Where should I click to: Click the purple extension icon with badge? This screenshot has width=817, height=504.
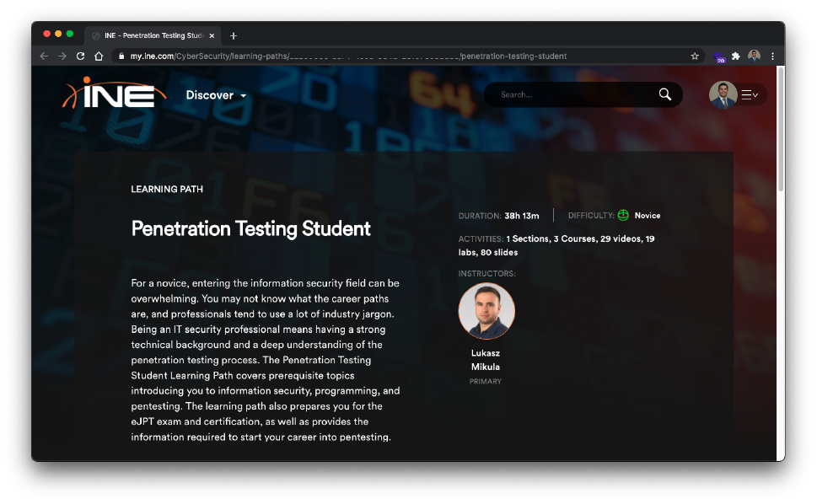coord(719,57)
